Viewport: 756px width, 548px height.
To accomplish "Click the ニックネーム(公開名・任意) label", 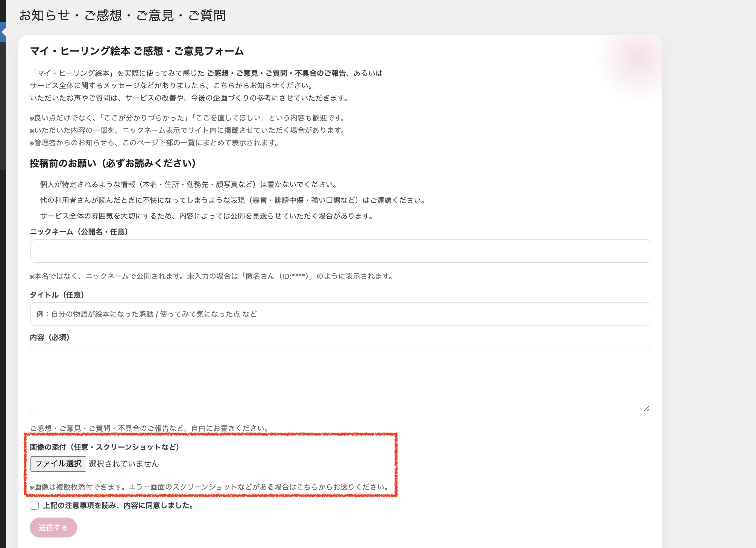I will tap(79, 232).
